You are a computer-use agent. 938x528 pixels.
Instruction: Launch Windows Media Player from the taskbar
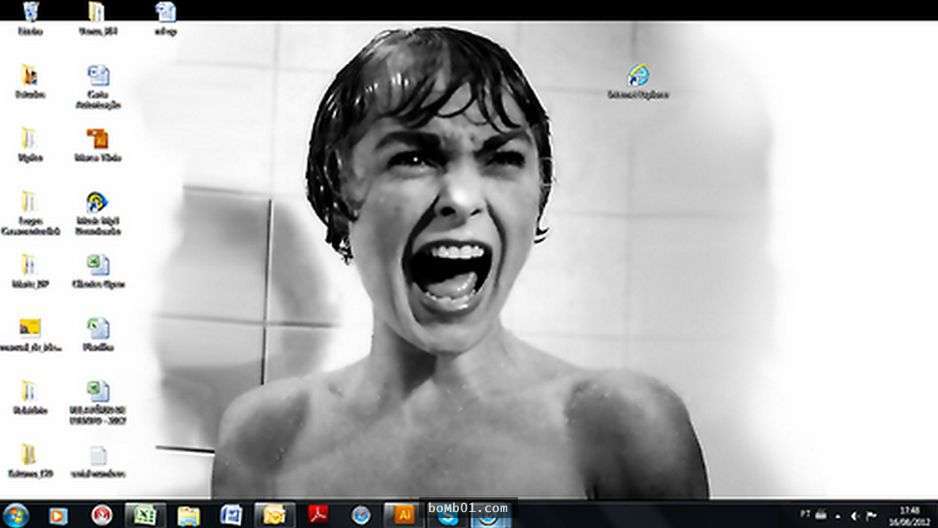(58, 515)
